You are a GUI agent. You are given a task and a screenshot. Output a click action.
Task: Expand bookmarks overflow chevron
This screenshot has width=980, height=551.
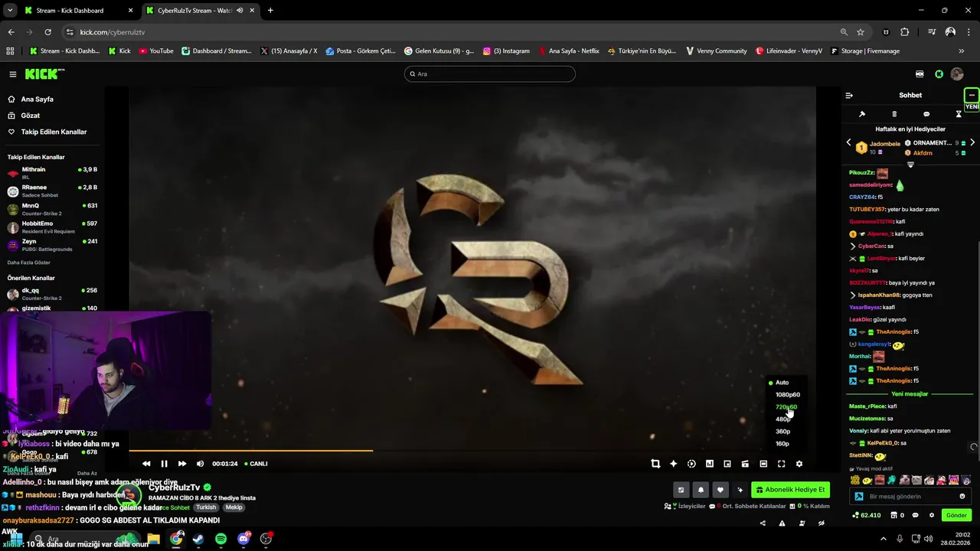pos(962,51)
